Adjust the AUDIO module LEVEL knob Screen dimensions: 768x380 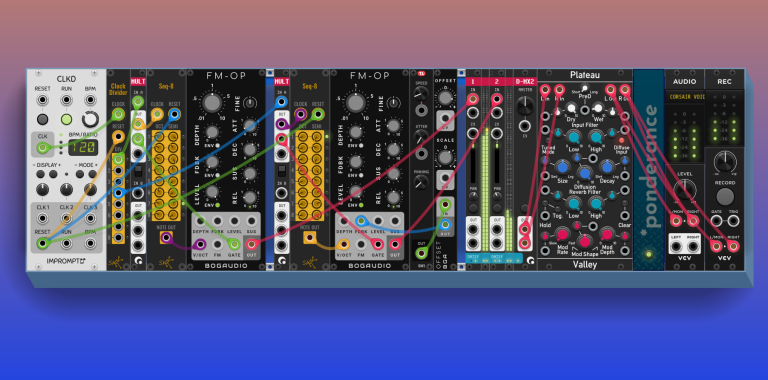tap(684, 191)
